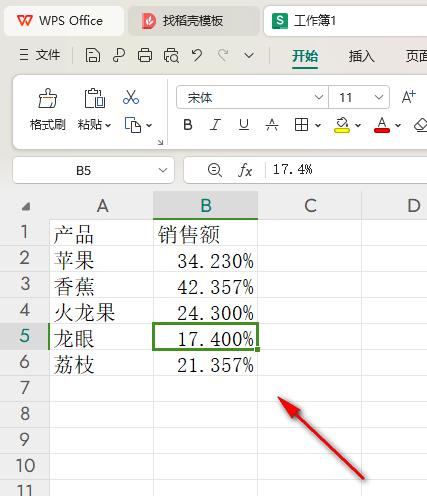Click the eraser clear icon
427x496 pixels.
pos(421,125)
